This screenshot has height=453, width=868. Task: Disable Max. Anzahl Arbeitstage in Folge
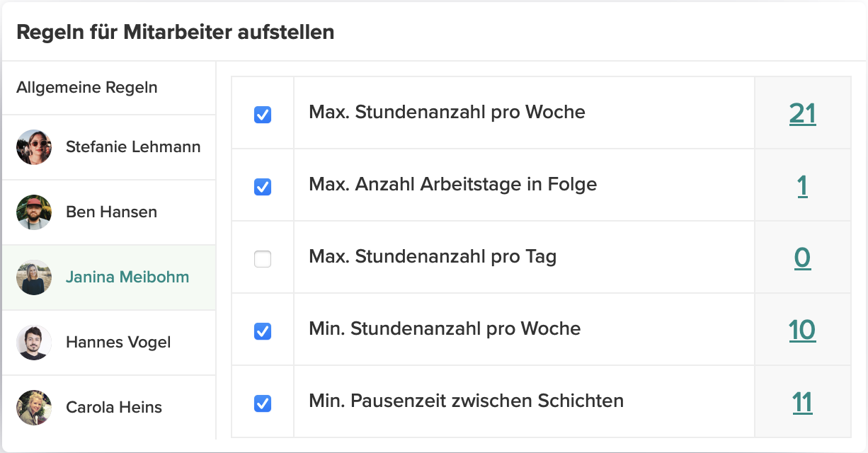pyautogui.click(x=263, y=187)
